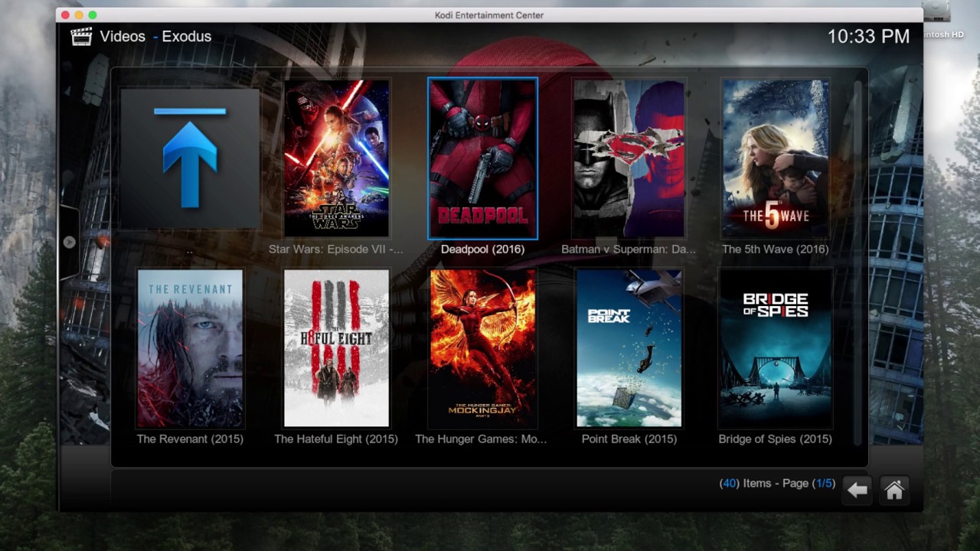980x551 pixels.
Task: Click the "Exodus" breadcrumb text
Action: (x=187, y=36)
